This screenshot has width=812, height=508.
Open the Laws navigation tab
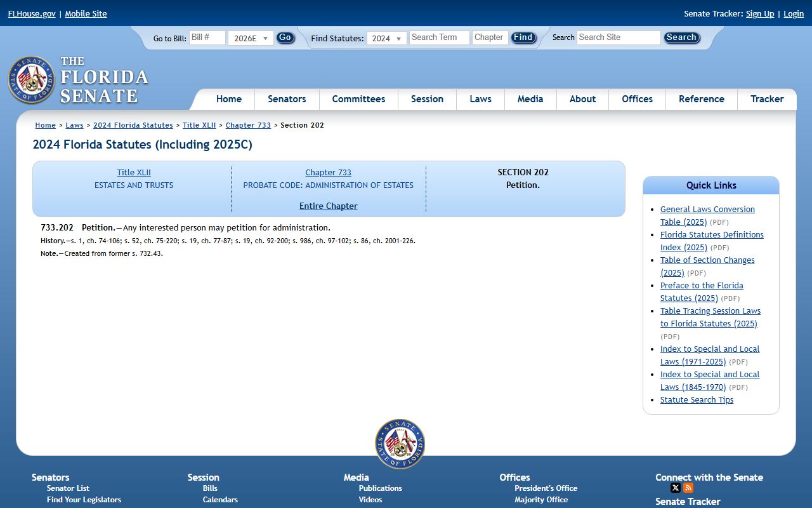click(480, 99)
